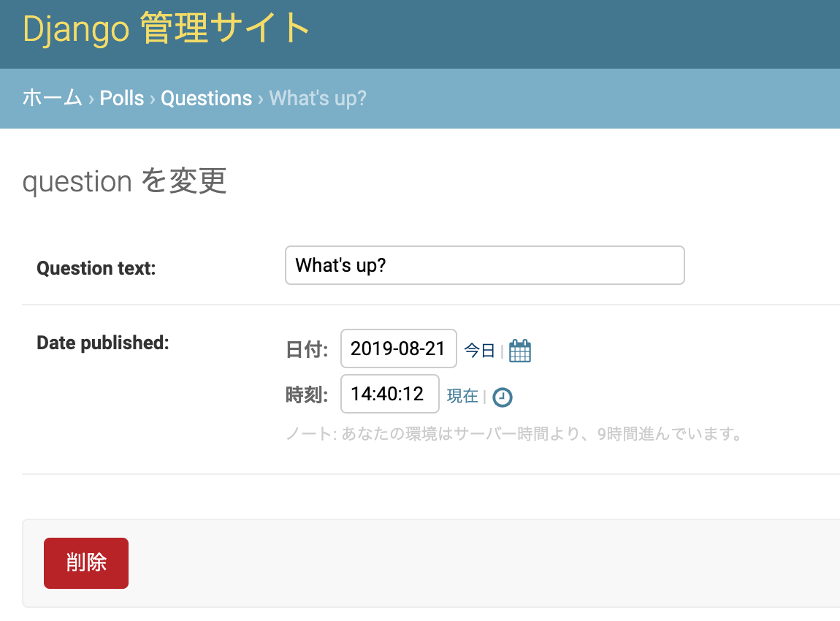Click the Question text label
The width and height of the screenshot is (840, 621).
(96, 268)
